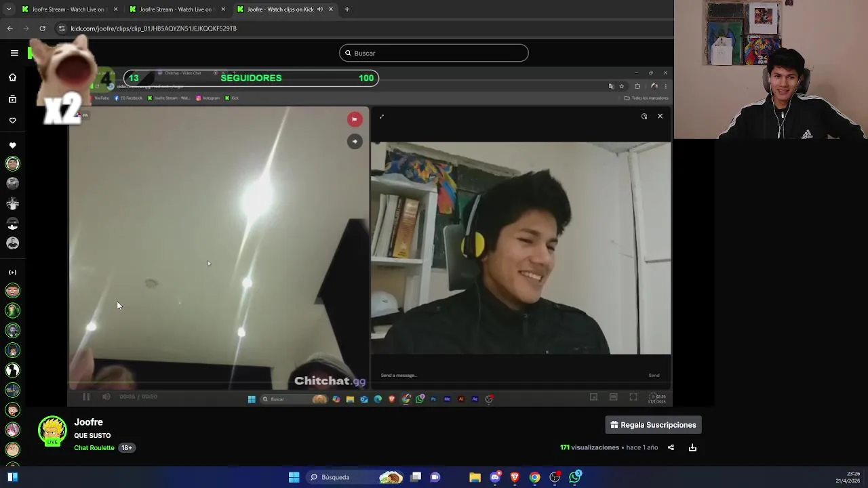
Task: Expand the Chitchat webcam panel arrow icon
Action: pos(382,117)
